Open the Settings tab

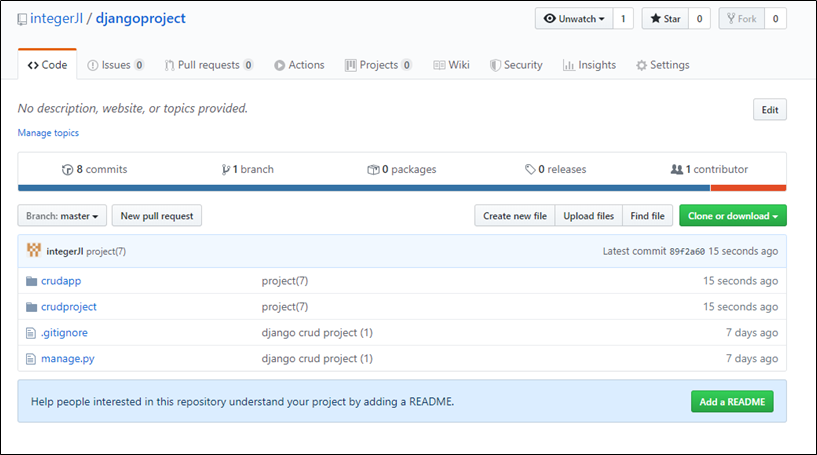[663, 65]
